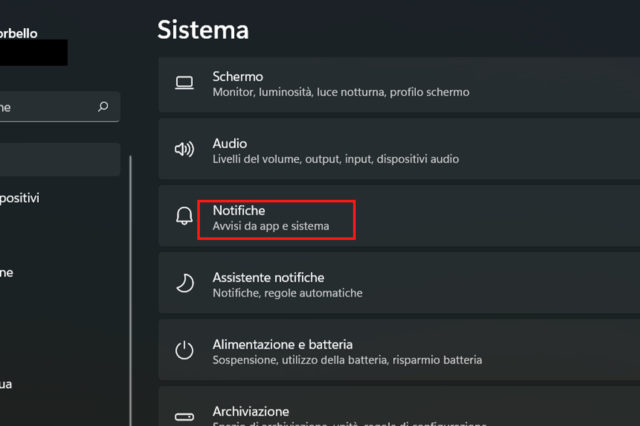Click the power icon for Alimentazione e batteria
Image resolution: width=640 pixels, height=426 pixels.
click(x=184, y=350)
